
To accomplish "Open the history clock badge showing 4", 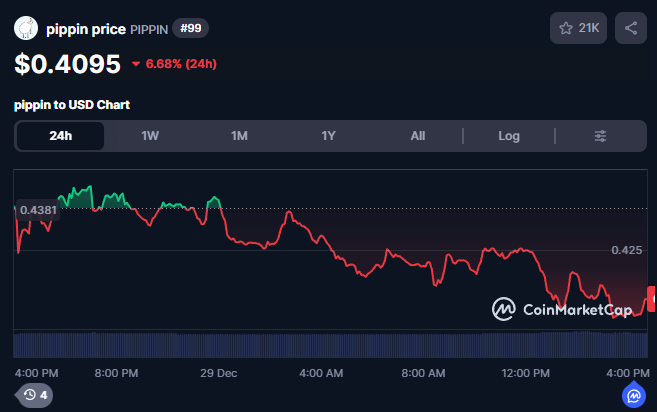I will 35,395.
